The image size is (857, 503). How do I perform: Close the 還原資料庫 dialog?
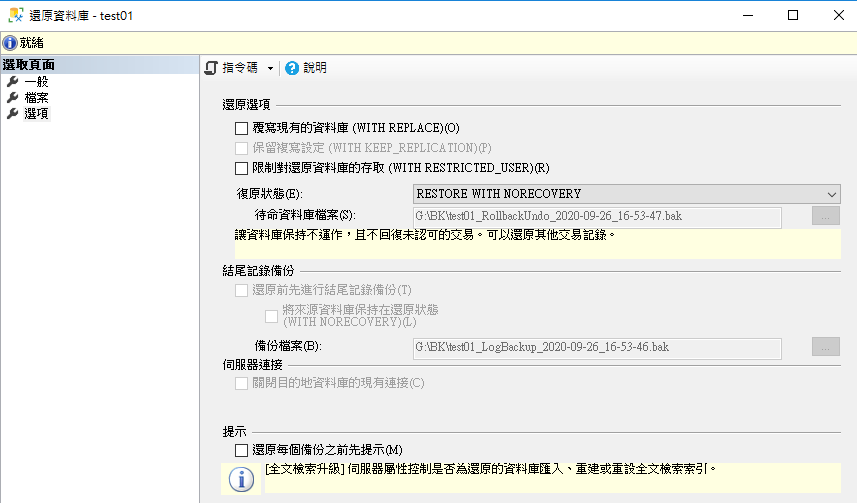838,15
